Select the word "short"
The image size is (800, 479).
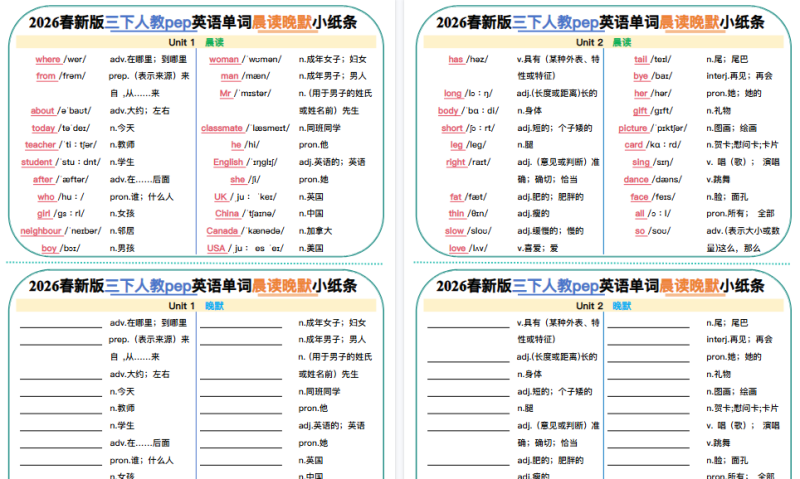[452, 128]
